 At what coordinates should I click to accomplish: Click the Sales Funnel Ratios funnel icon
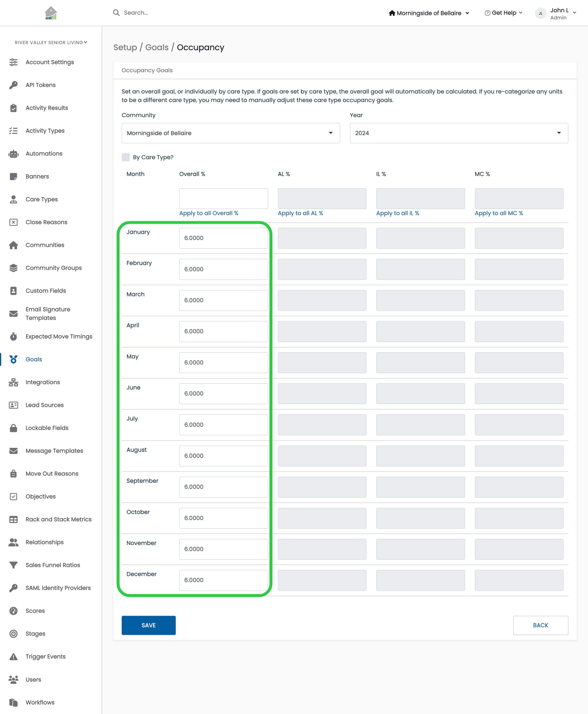click(x=13, y=565)
